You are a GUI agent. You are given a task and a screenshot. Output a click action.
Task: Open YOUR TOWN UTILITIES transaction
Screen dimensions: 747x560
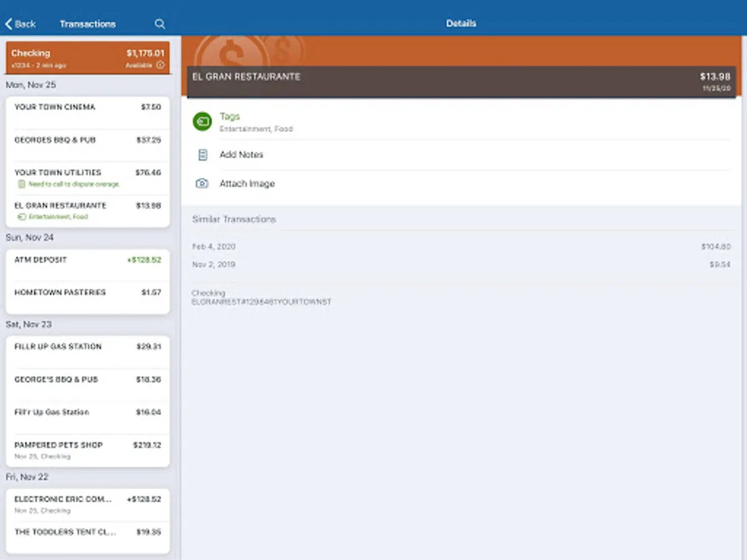[x=88, y=178]
